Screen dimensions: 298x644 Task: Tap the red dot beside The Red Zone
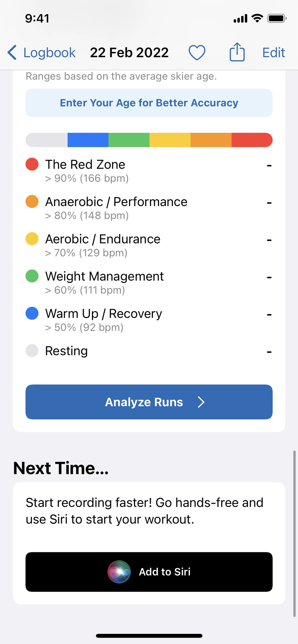[x=32, y=164]
